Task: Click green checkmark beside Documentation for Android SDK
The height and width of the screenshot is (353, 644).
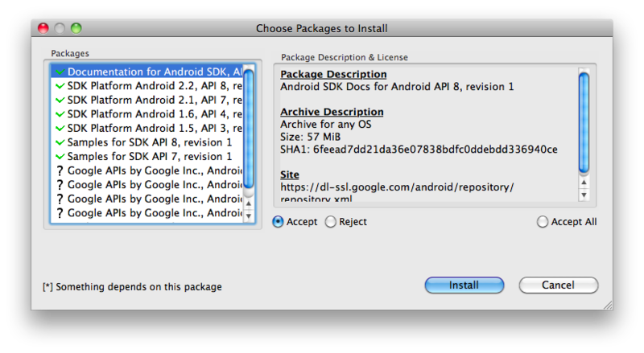Action: [60, 72]
